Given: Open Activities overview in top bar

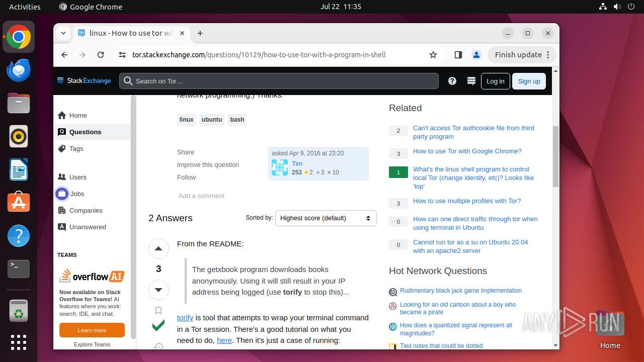Looking at the screenshot, I should click(25, 7).
